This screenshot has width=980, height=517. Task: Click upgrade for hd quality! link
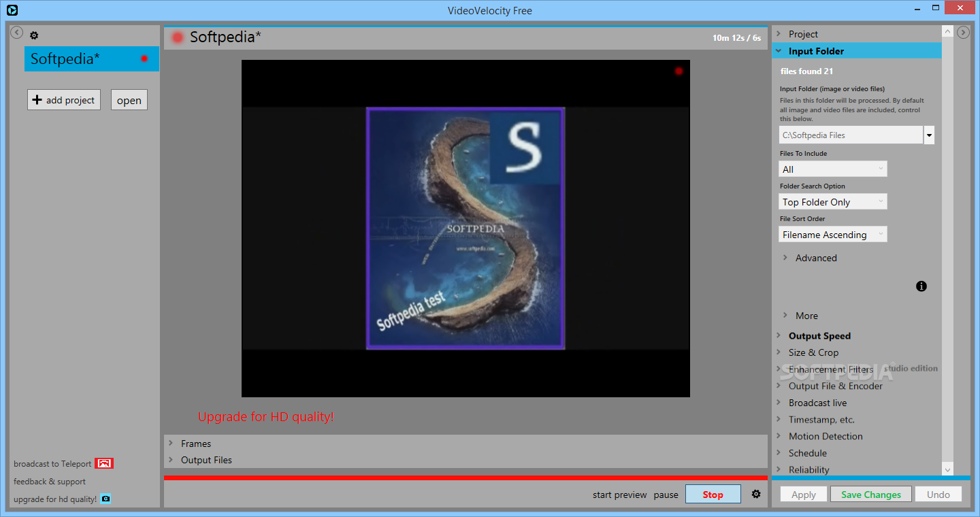(x=55, y=499)
